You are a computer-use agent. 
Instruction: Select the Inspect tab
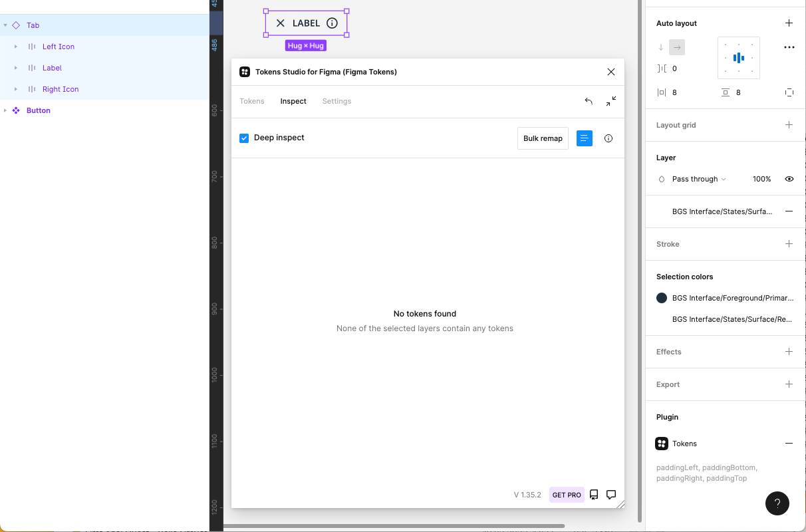coord(293,101)
